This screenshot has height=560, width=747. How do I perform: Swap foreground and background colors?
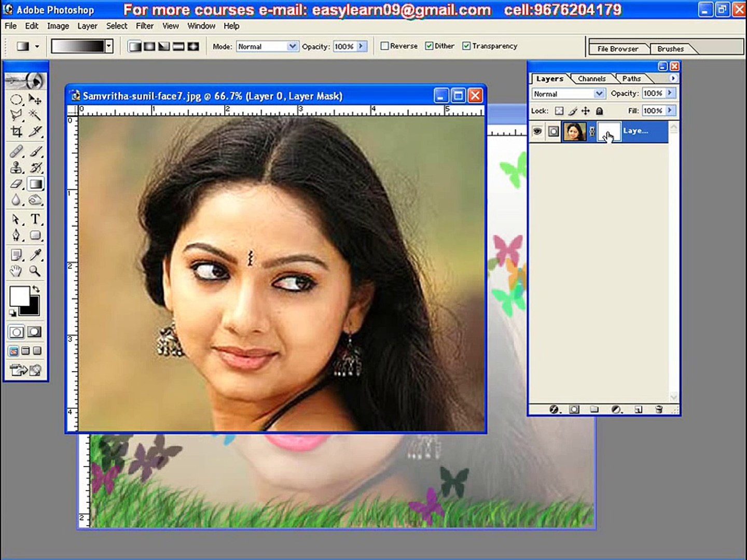[x=35, y=289]
